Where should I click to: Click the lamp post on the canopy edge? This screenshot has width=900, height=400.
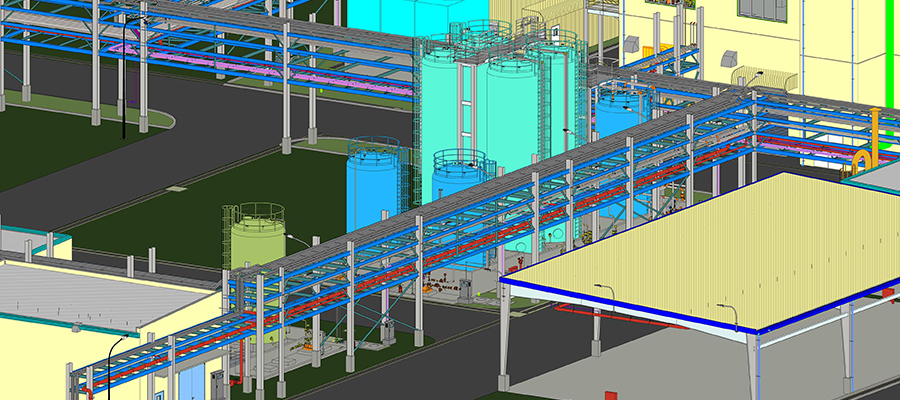click(733, 318)
